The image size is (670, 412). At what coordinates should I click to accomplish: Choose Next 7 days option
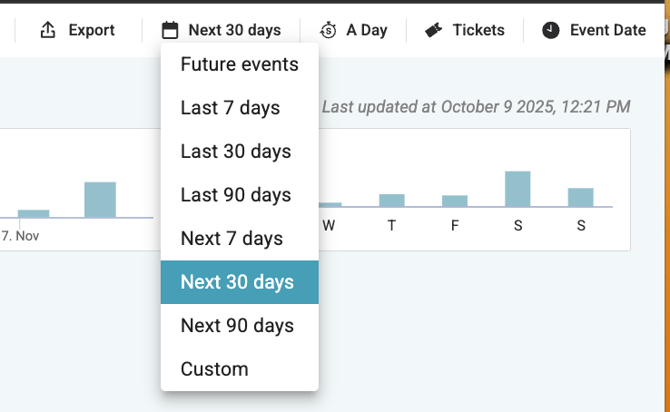point(231,238)
